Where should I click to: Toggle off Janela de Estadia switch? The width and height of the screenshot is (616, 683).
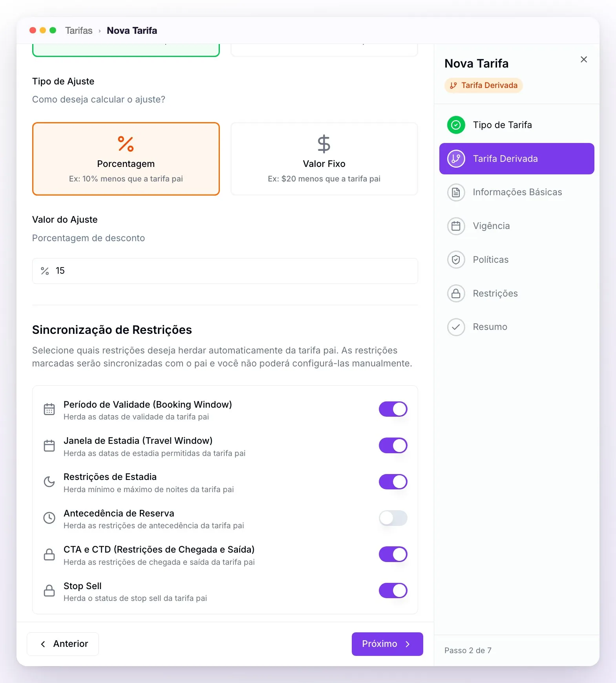point(393,445)
